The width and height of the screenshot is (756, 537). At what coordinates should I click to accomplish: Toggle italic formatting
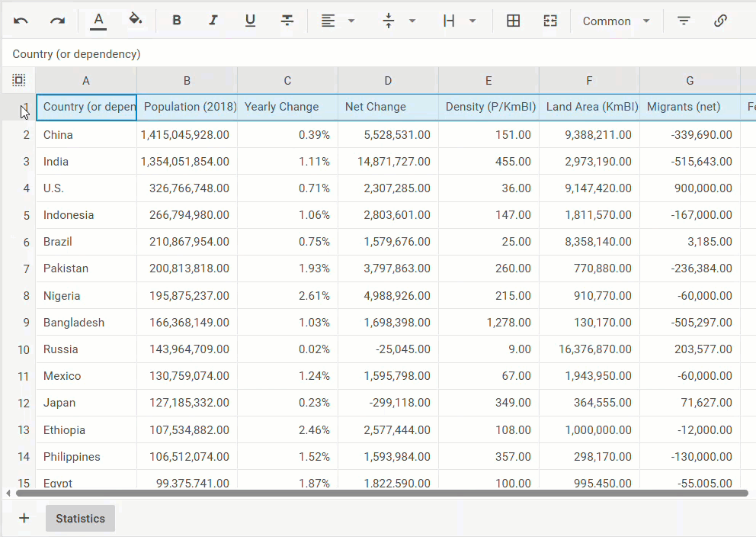coord(213,21)
